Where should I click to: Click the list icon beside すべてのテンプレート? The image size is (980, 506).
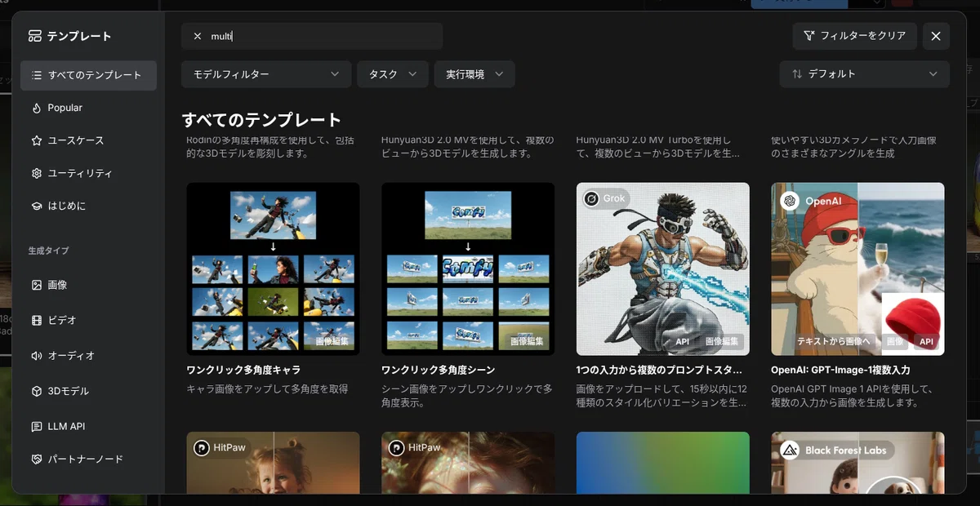tap(36, 75)
